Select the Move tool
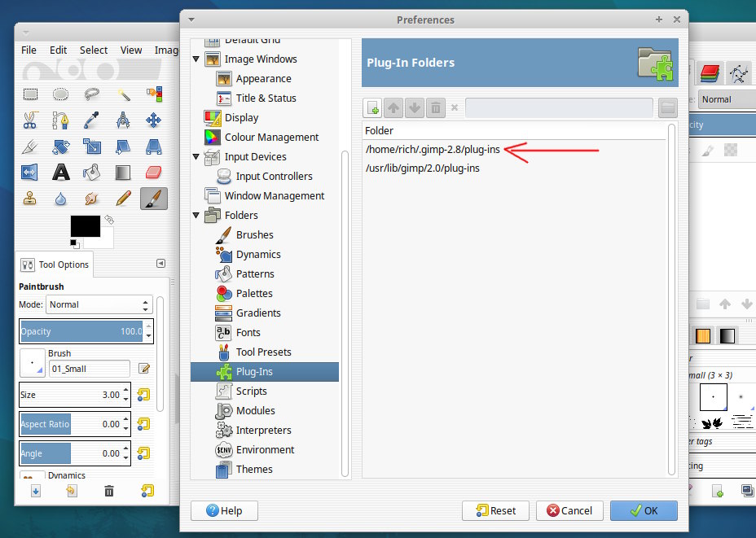Image resolution: width=756 pixels, height=538 pixels. [154, 120]
